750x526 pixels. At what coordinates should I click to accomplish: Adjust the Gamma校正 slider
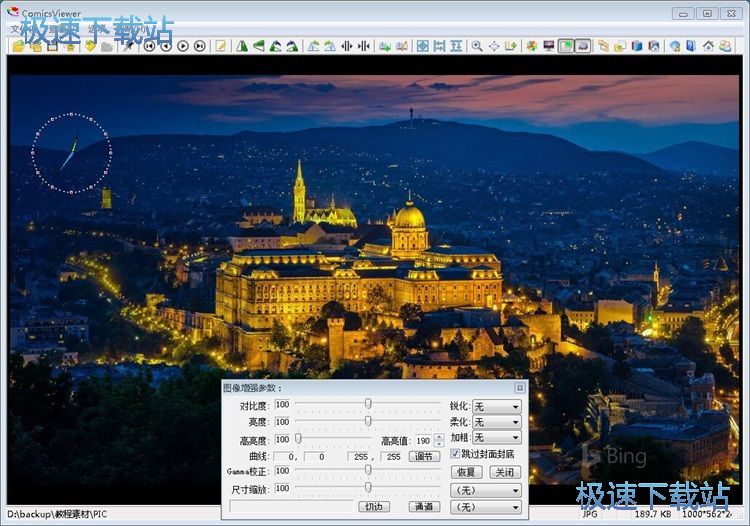click(x=367, y=471)
